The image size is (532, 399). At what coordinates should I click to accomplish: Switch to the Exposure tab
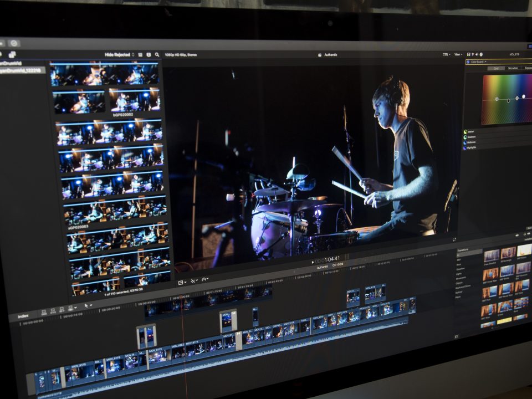(528, 68)
